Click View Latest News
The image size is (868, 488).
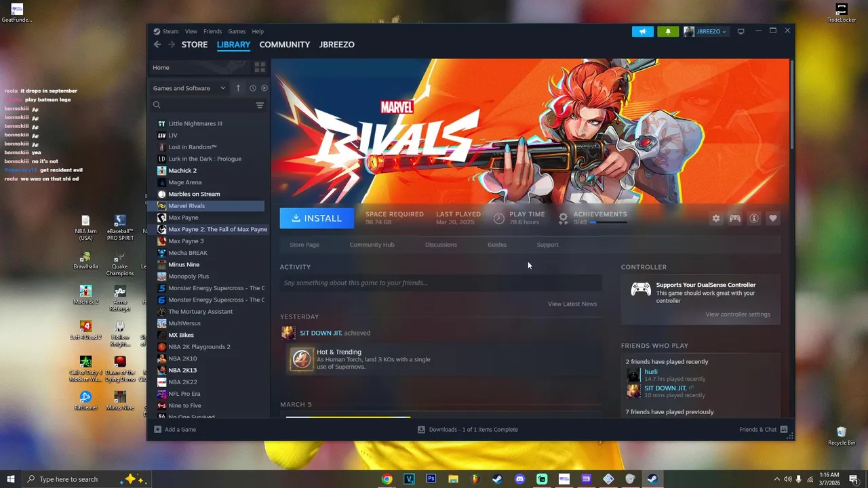572,304
